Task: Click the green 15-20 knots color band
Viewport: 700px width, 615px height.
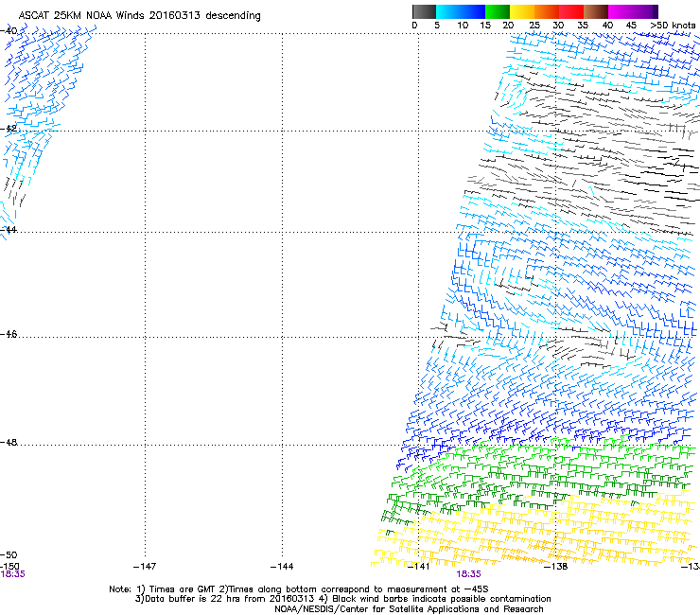Action: pyautogui.click(x=498, y=11)
